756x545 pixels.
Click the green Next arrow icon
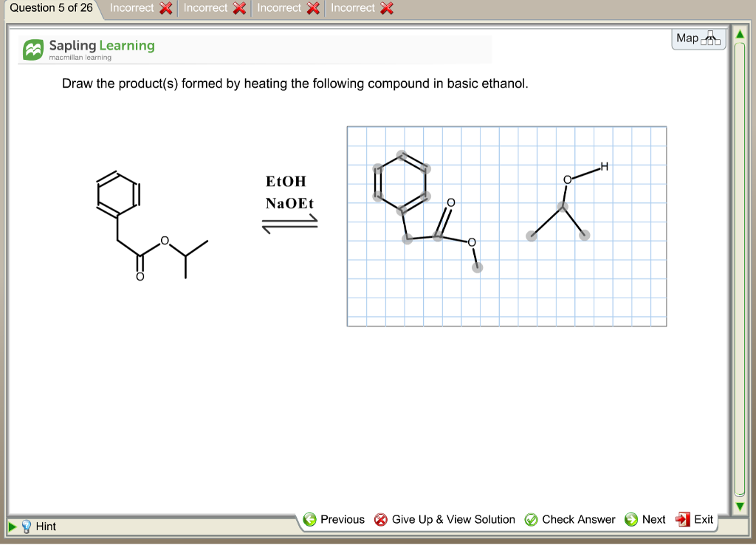coord(631,519)
